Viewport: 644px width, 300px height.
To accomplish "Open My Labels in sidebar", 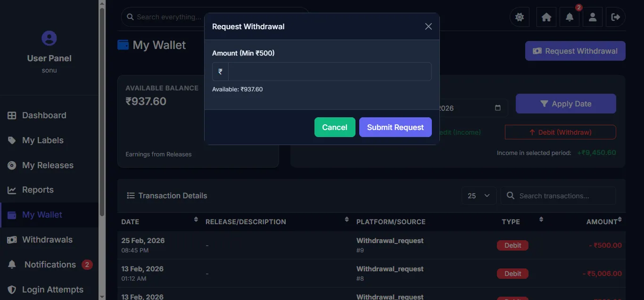I will coord(49,140).
